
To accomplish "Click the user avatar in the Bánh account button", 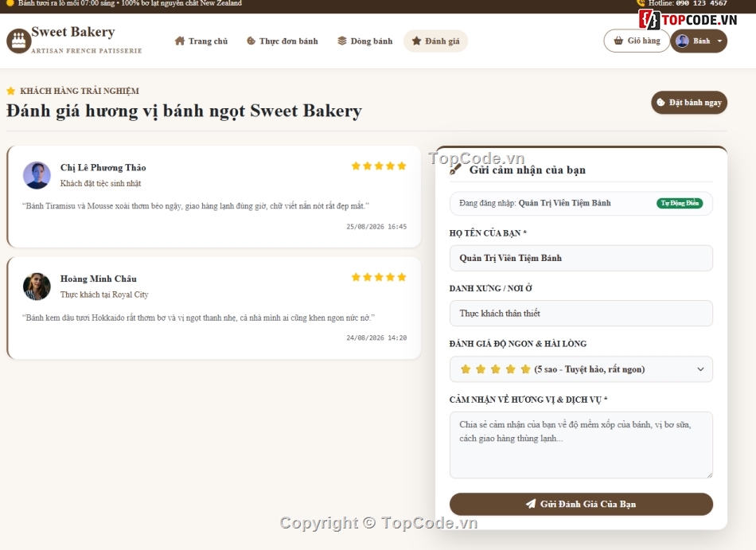I will coord(682,41).
